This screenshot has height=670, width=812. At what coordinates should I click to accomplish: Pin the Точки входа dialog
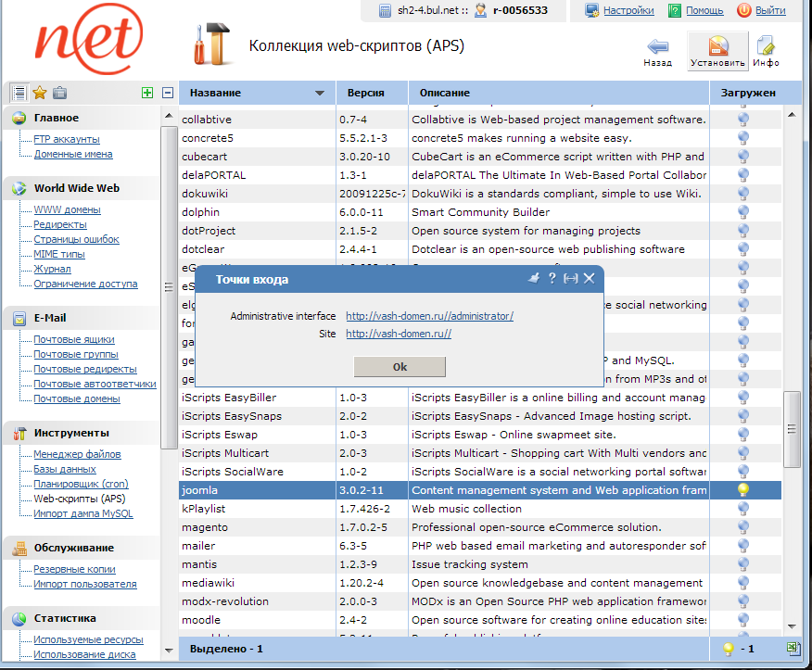pyautogui.click(x=533, y=278)
